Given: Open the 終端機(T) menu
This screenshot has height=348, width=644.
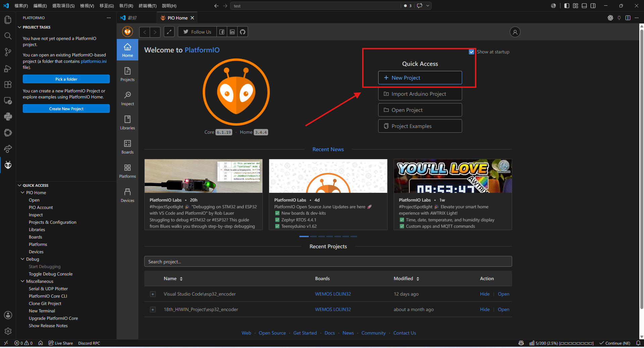Looking at the screenshot, I should [148, 6].
